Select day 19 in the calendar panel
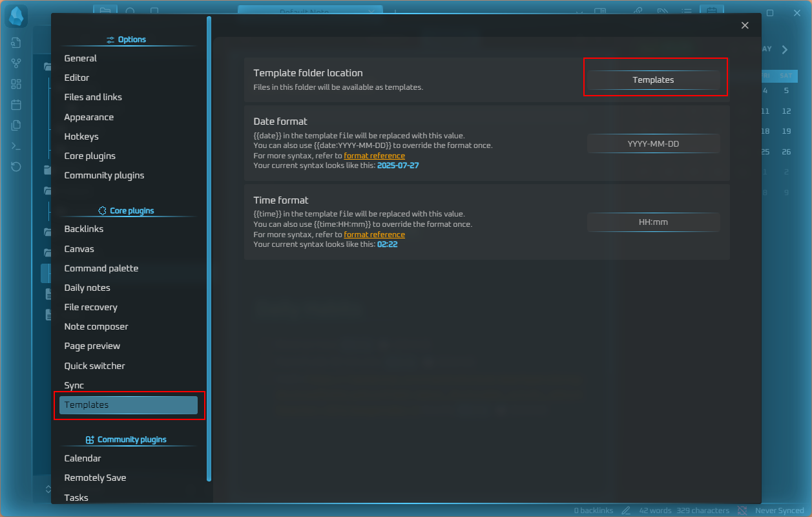812x517 pixels. pyautogui.click(x=786, y=131)
